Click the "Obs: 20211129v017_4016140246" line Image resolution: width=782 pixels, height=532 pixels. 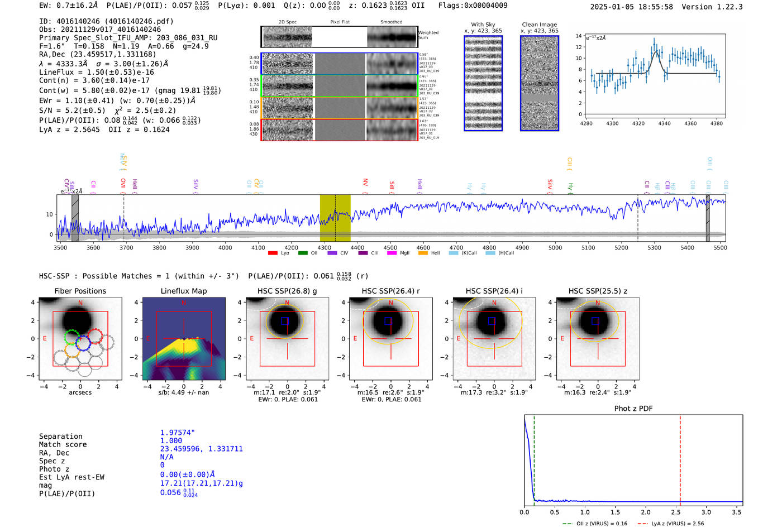tap(100, 30)
